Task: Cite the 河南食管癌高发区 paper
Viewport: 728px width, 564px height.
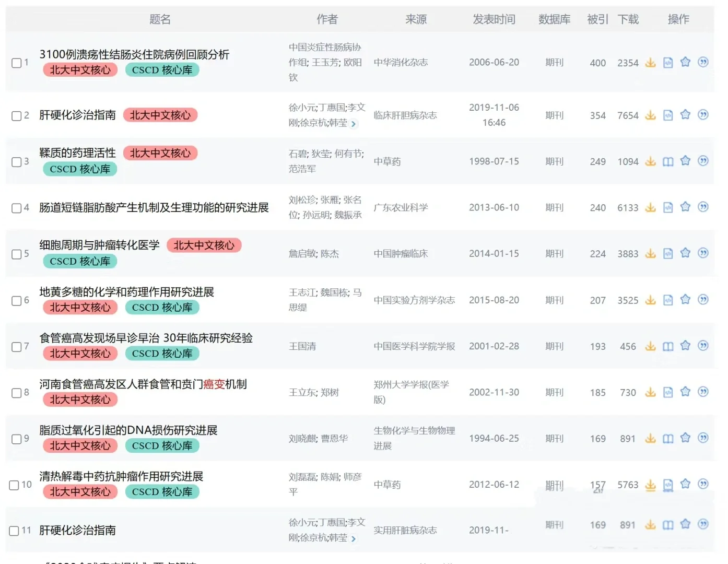Action: pos(703,391)
